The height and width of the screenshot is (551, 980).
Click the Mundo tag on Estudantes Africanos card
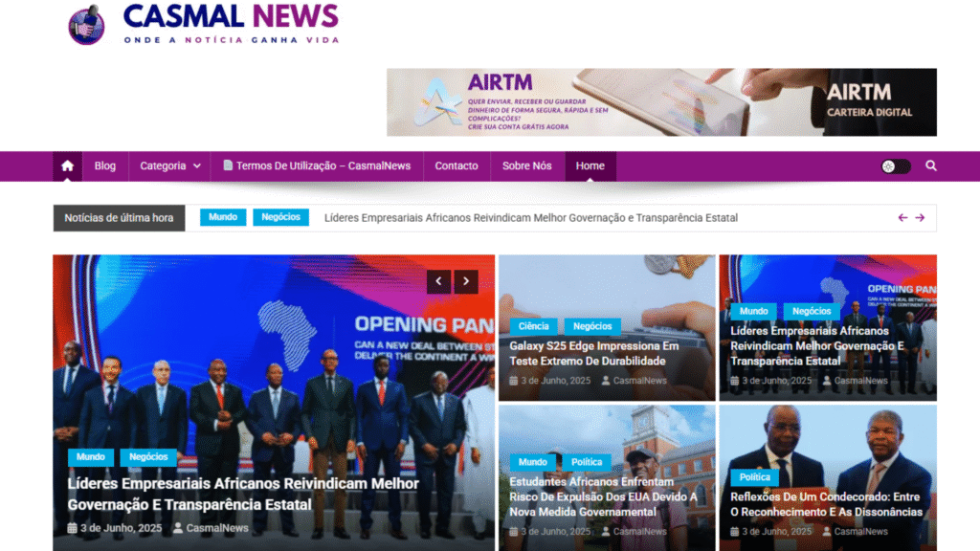click(532, 462)
